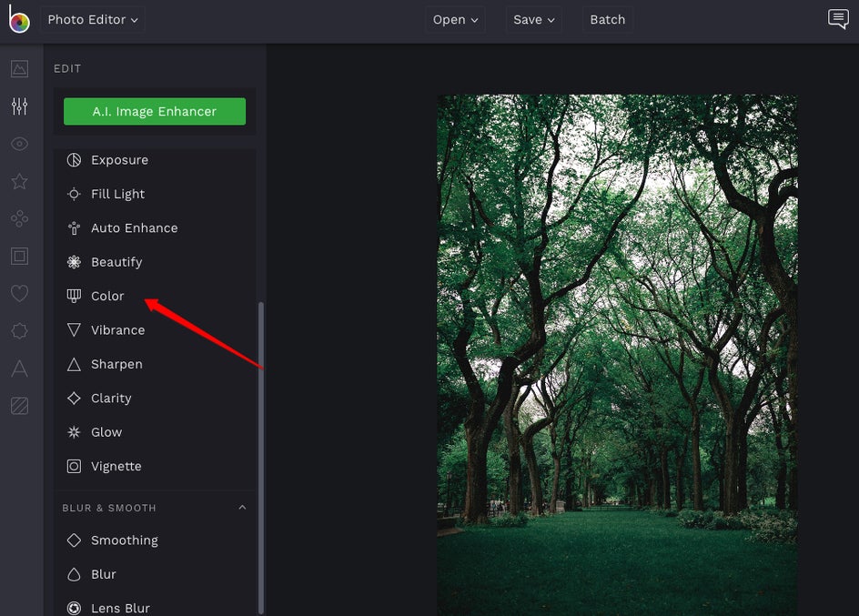Click the Sharpen label
The height and width of the screenshot is (616, 859).
tap(116, 364)
